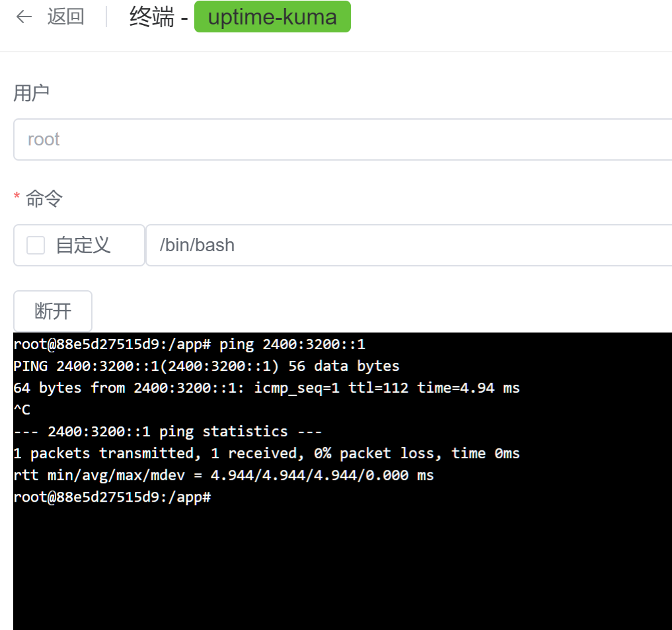Click the 命令 field label

click(x=44, y=198)
